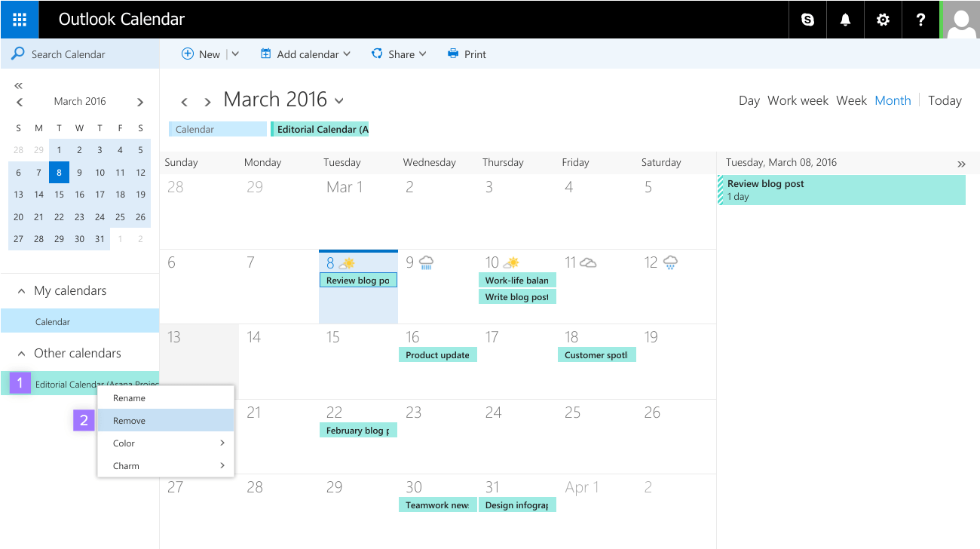Open the March 2016 date picker dropdown
Viewport: 980px width, 549px height.
point(338,100)
